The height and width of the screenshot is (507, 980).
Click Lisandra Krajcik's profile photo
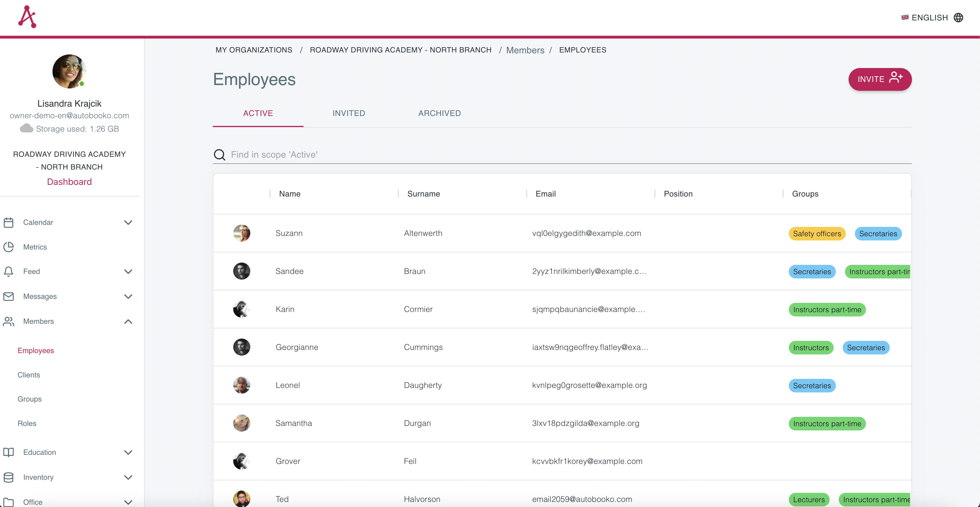coord(69,71)
